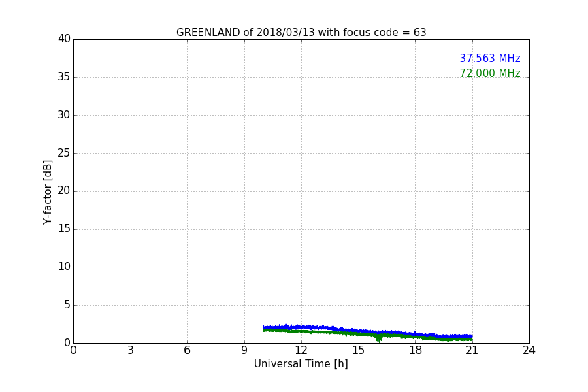This screenshot has width=588, height=392.
Task: Click y-axis tick label "10"
Action: point(64,267)
